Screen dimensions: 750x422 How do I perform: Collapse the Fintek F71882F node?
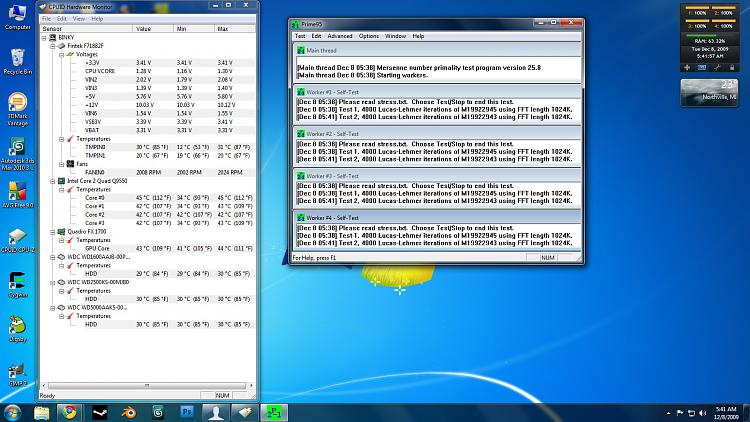pos(53,46)
